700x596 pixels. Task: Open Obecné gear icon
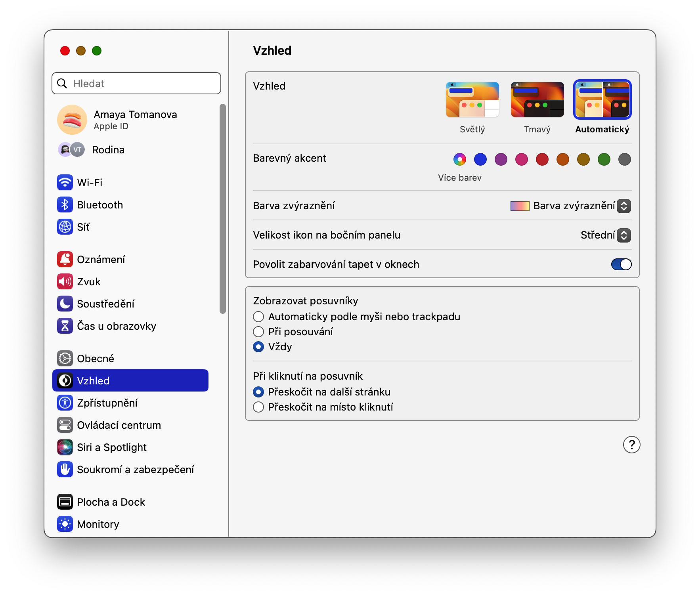point(65,358)
